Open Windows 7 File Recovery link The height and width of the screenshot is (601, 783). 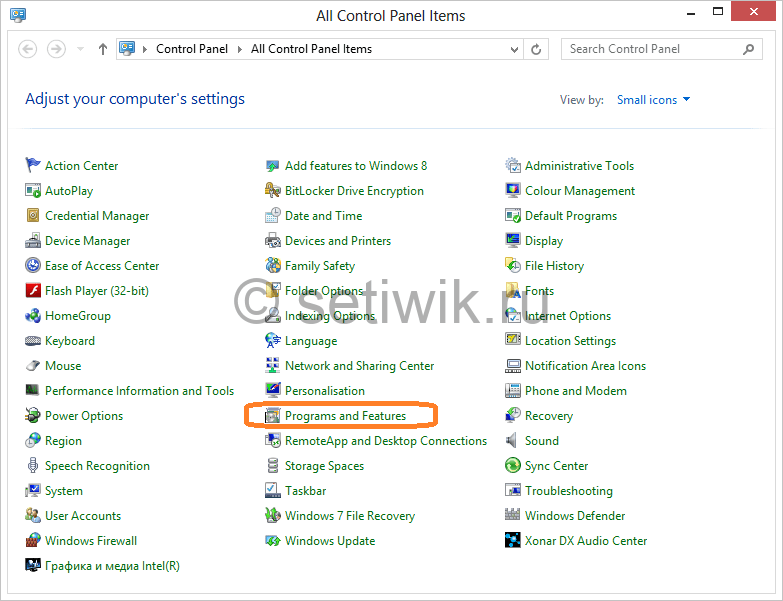click(350, 516)
